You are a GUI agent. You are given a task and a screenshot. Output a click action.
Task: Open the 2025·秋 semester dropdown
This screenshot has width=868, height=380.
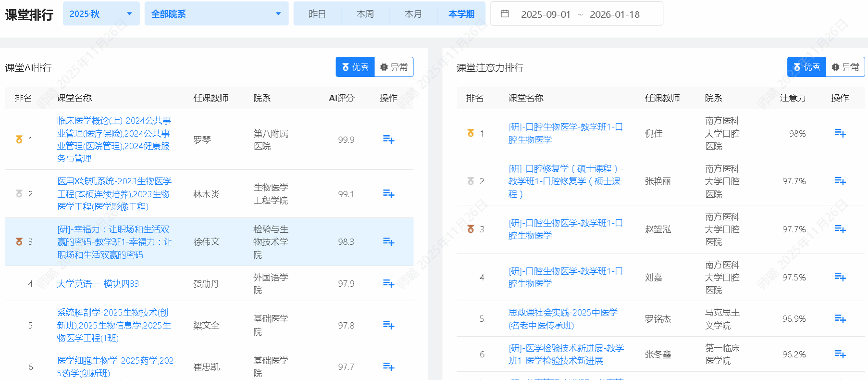(x=101, y=14)
